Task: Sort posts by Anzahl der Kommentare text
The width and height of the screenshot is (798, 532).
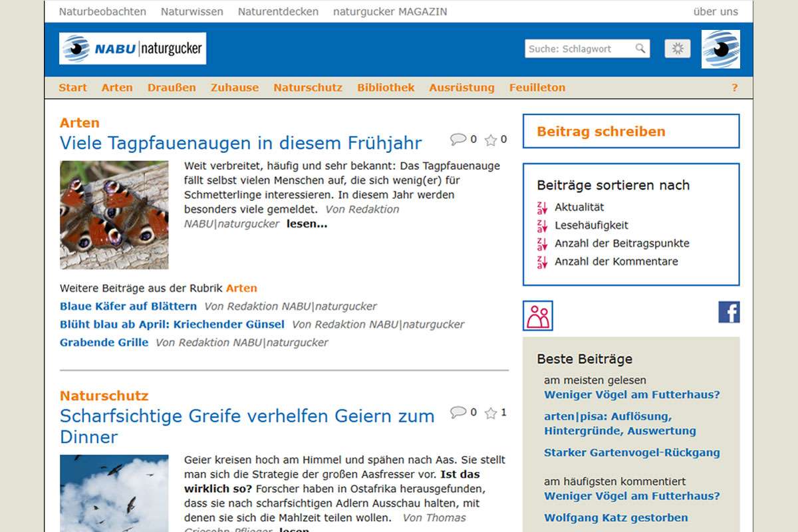Action: pos(616,261)
